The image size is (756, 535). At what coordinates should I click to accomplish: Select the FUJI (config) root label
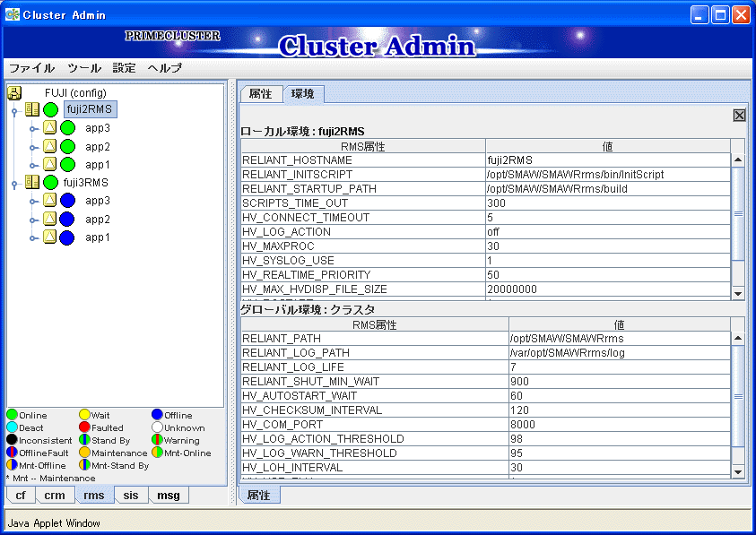pos(75,92)
